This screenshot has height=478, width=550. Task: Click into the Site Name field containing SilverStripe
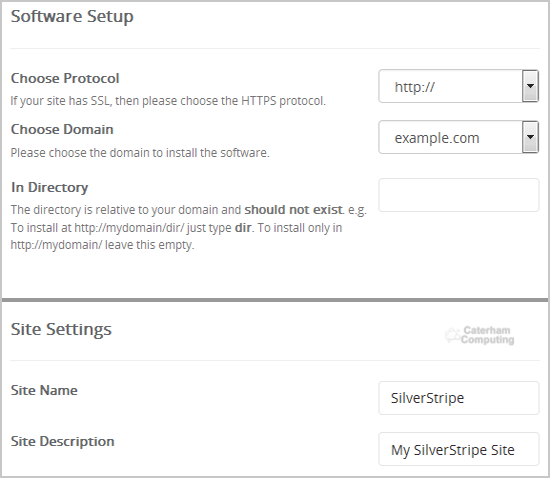click(x=459, y=398)
